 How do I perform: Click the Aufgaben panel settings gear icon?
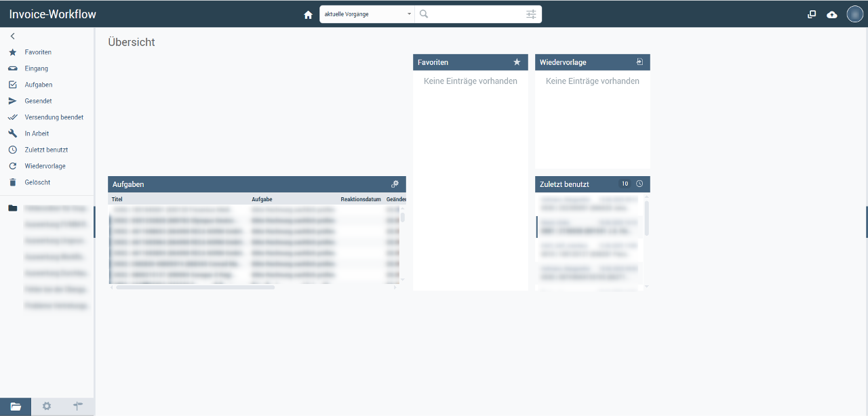[395, 184]
